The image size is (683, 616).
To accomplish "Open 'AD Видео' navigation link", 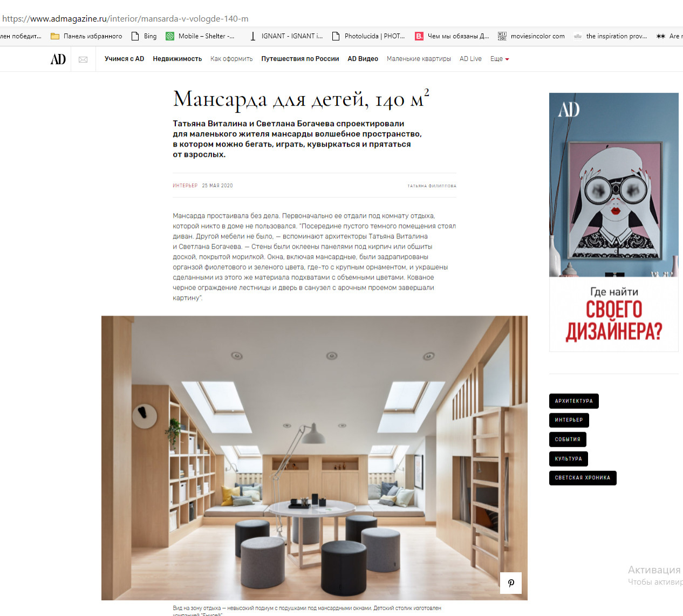I will [363, 59].
